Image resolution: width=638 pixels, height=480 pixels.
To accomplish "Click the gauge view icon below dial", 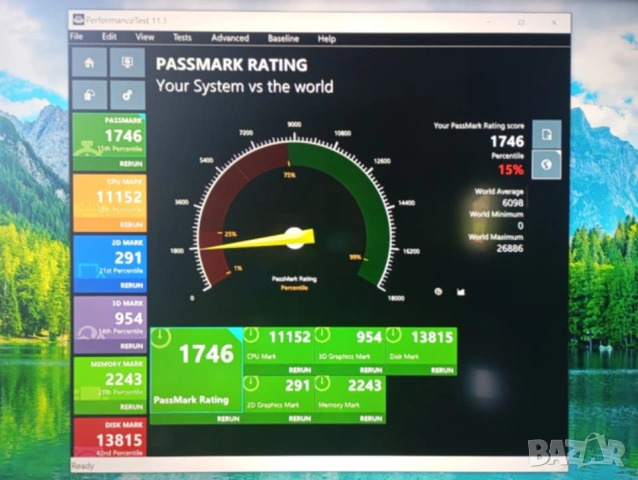I will pos(438,292).
